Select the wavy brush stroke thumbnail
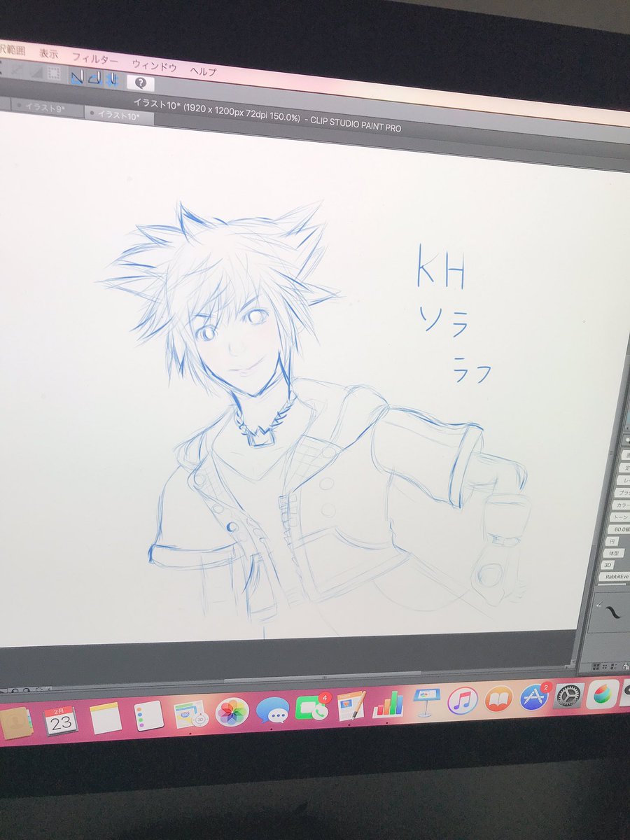The image size is (630, 840). pyautogui.click(x=612, y=612)
